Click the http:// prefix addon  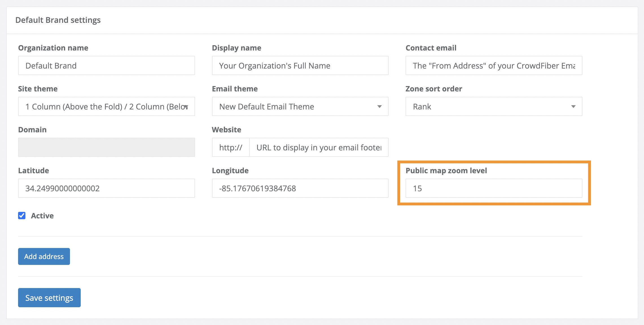231,147
